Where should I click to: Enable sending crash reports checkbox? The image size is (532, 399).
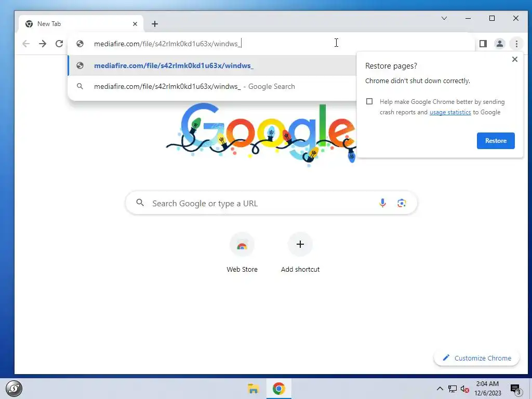point(369,101)
